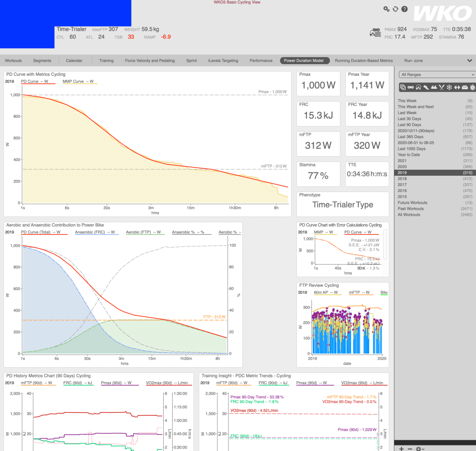Toggle MMP Curve series in PD Curve legend
Viewport: 476px width, 451px height.
click(x=80, y=81)
